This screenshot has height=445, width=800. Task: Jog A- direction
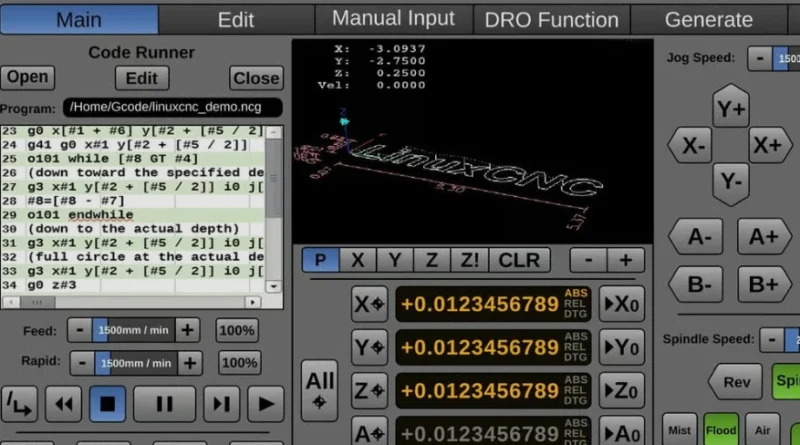tap(696, 237)
